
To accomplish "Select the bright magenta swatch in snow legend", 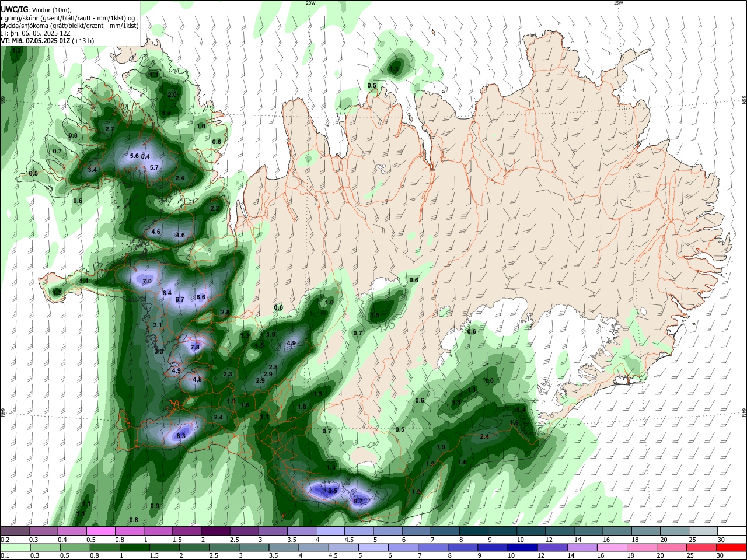I will click(x=100, y=531).
